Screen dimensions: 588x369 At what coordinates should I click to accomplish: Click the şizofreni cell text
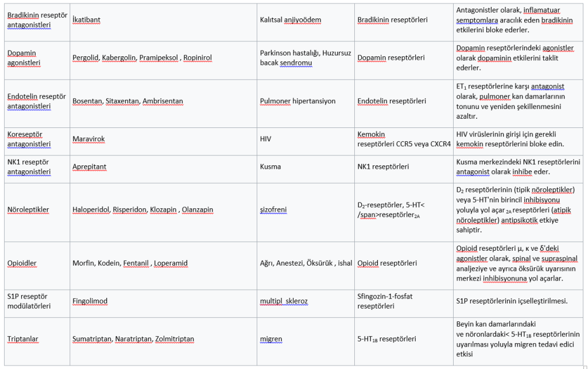[273, 209]
